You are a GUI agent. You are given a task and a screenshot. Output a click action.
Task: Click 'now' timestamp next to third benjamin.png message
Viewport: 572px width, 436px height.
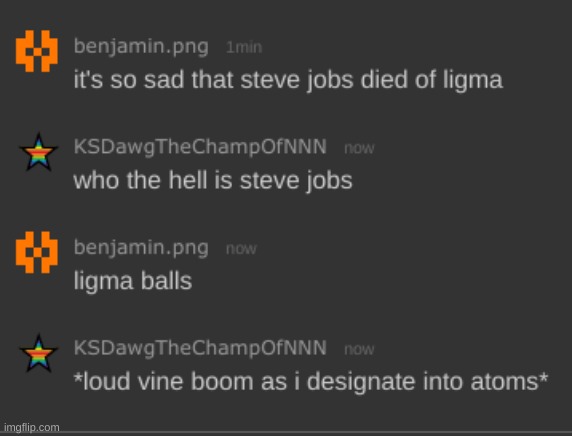(x=241, y=249)
